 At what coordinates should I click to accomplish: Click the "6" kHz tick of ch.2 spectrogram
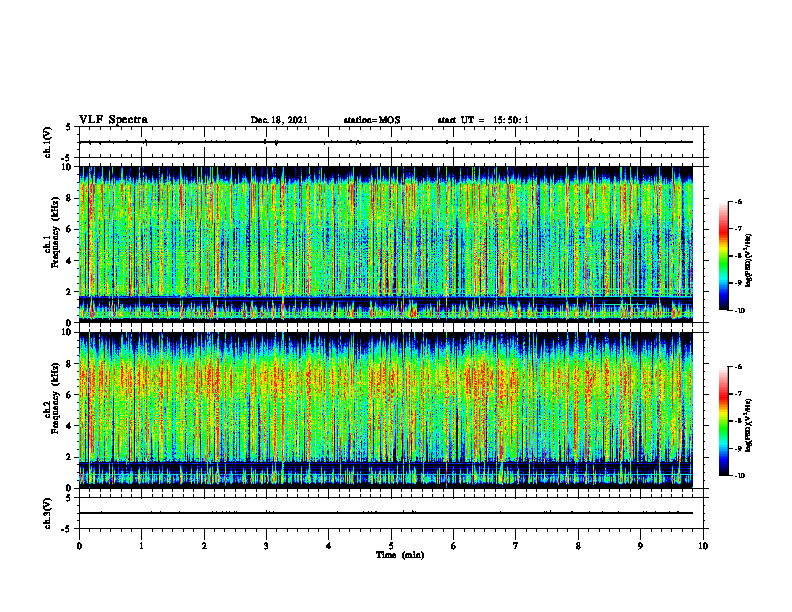coord(70,395)
